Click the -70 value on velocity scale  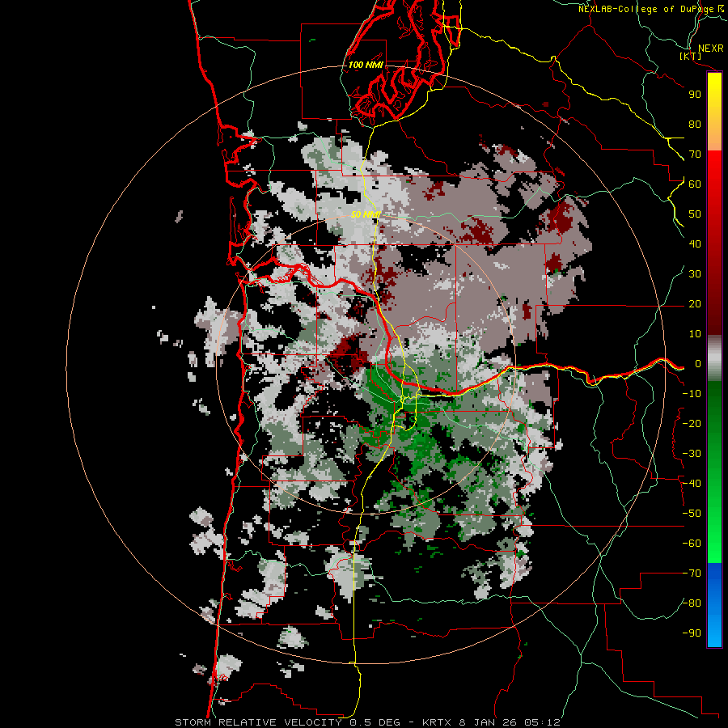[x=692, y=574]
